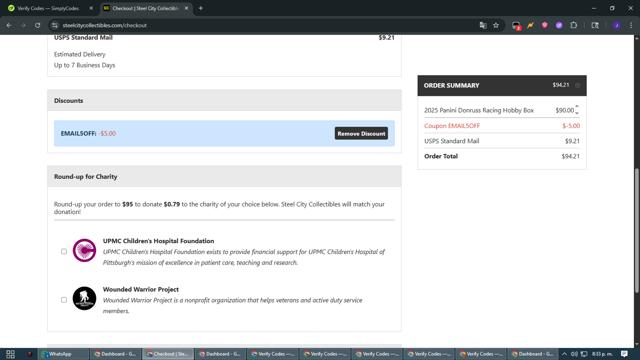Open the pink shield extension
The image size is (640, 360).
(544, 25)
